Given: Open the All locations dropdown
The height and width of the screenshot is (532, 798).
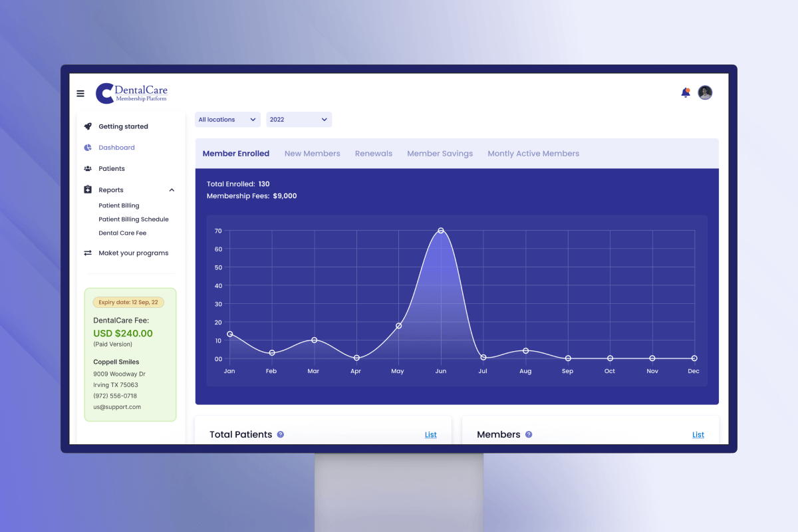Looking at the screenshot, I should [227, 120].
